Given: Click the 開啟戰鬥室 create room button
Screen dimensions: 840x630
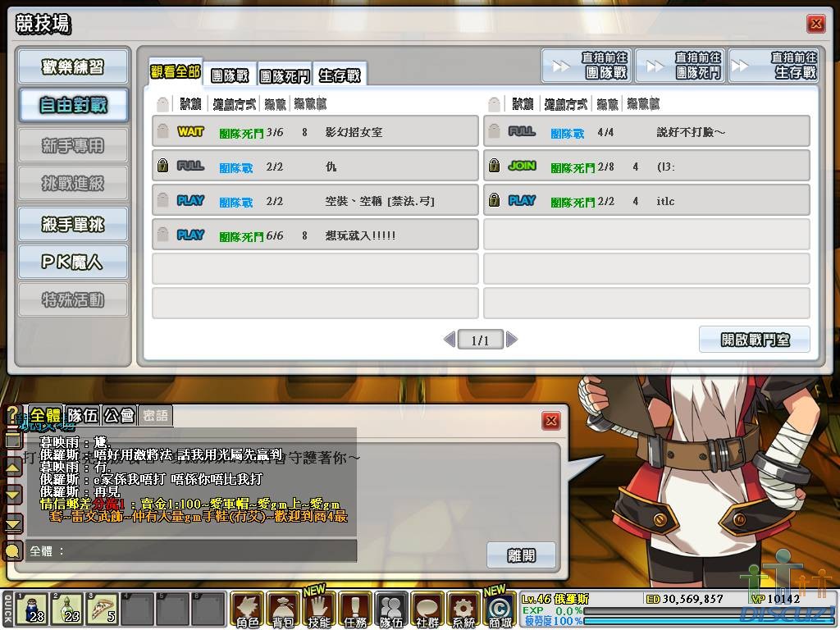Looking at the screenshot, I should click(x=754, y=340).
